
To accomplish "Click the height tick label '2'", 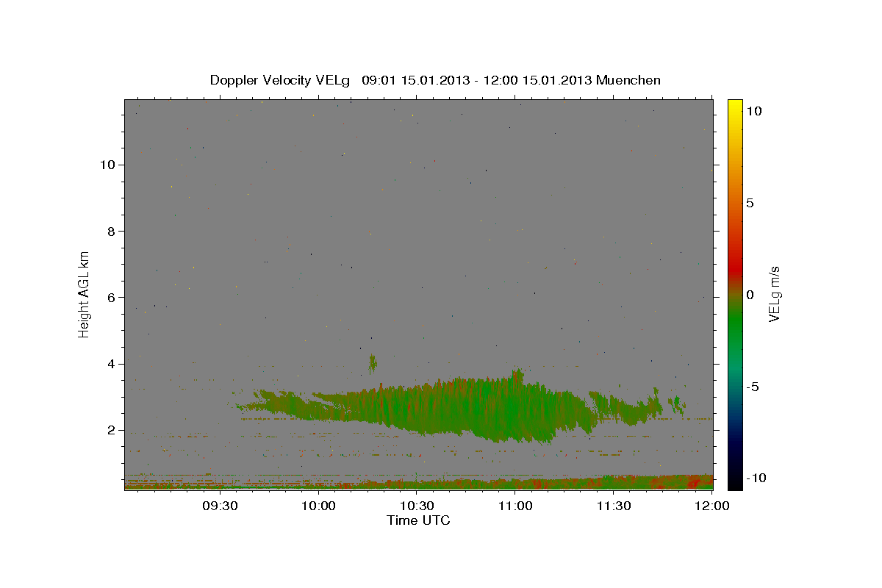I will coord(110,430).
